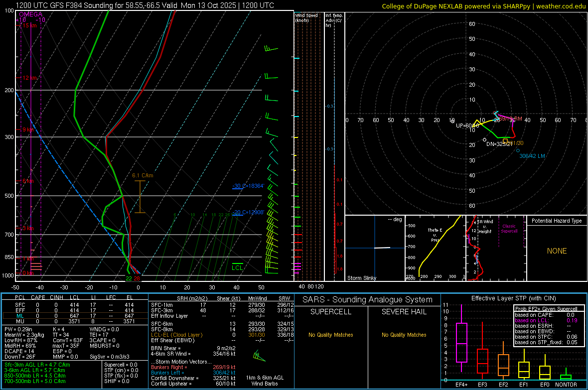The image size is (588, 390).
Task: Click the DN=325/21 hodograph label
Action: click(x=499, y=144)
